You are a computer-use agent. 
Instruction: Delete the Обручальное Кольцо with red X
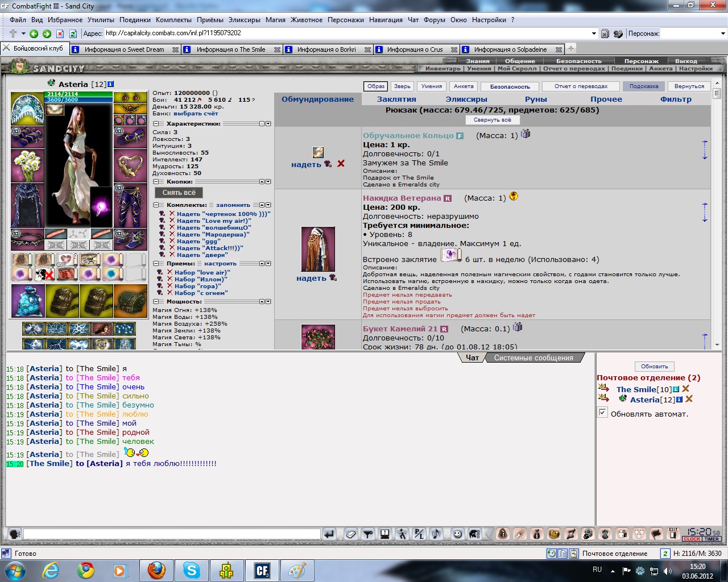pos(341,164)
